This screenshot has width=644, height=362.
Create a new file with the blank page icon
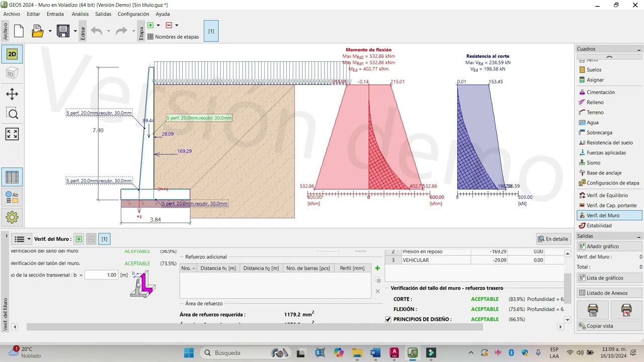(x=19, y=31)
